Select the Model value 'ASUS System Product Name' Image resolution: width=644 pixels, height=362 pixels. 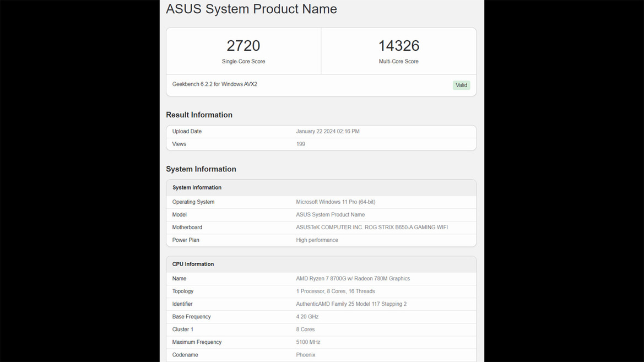click(330, 215)
